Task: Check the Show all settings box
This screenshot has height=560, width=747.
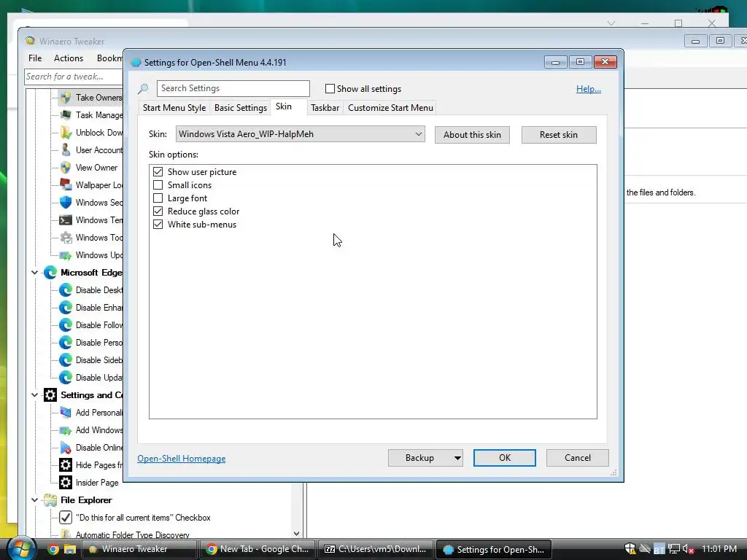Action: 330,88
